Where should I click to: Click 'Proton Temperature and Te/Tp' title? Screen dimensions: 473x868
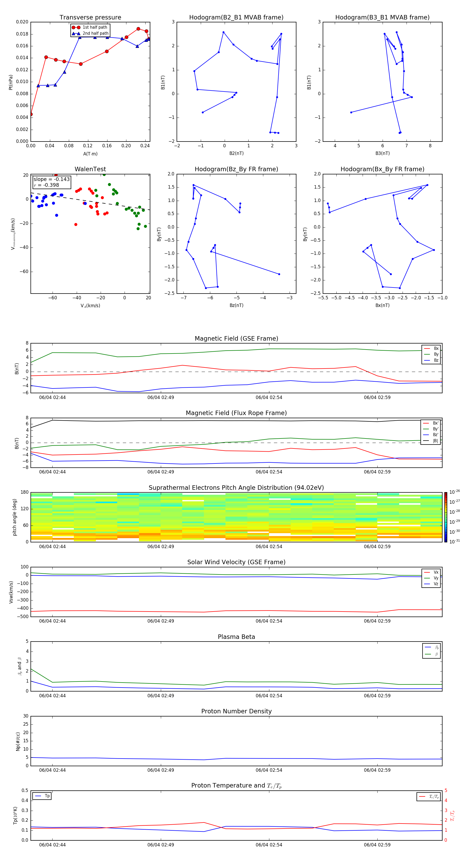[x=236, y=786]
